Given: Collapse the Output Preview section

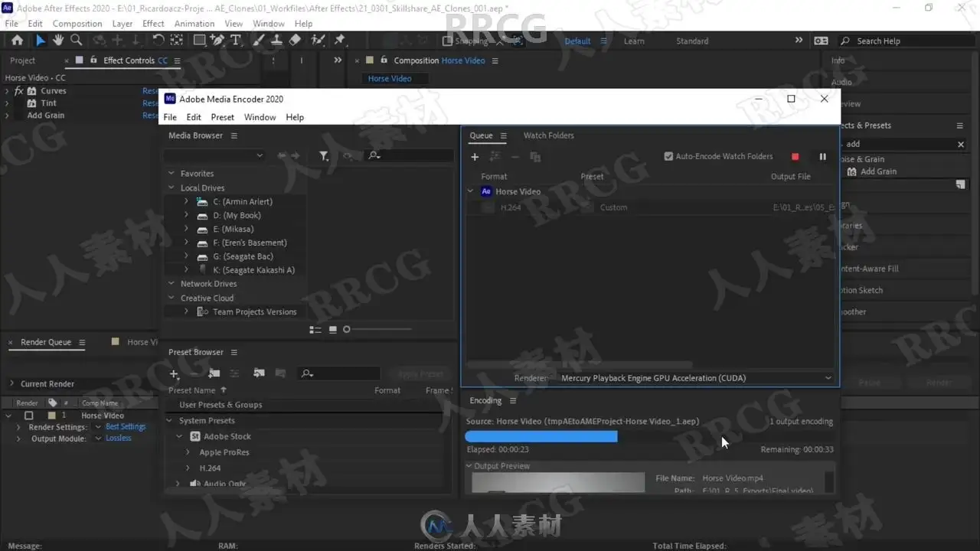Looking at the screenshot, I should pyautogui.click(x=469, y=466).
